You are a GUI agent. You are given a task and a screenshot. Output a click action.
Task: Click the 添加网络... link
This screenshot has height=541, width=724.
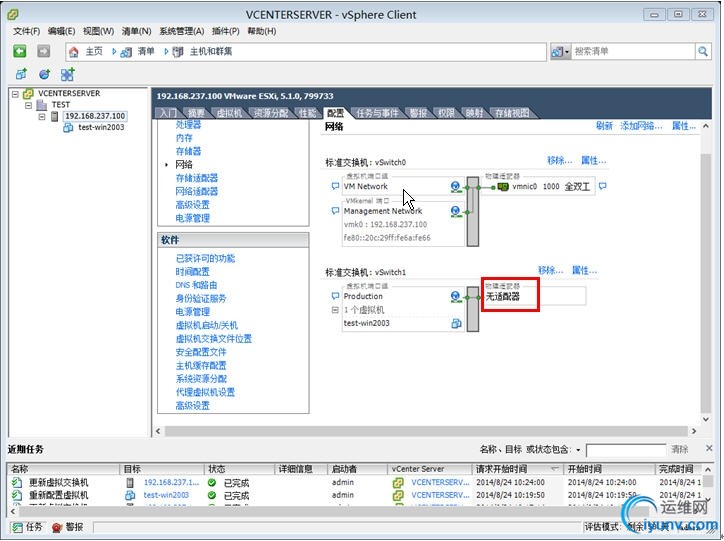[x=641, y=126]
